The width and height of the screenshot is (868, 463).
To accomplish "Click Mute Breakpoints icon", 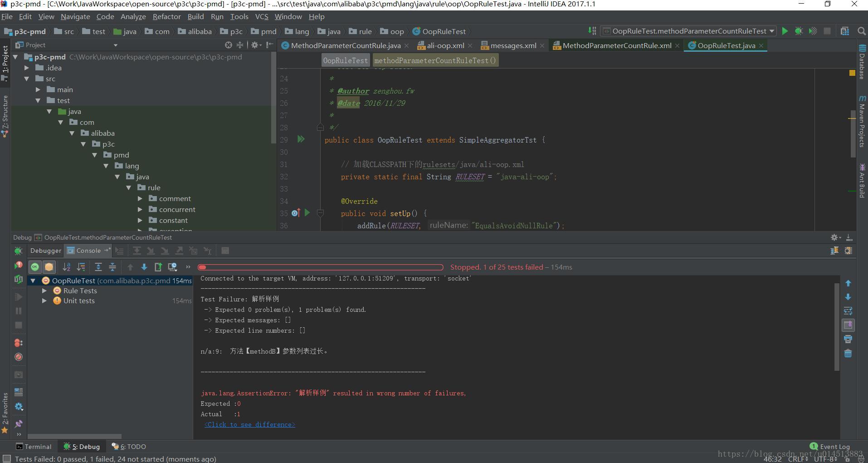I will tap(19, 357).
